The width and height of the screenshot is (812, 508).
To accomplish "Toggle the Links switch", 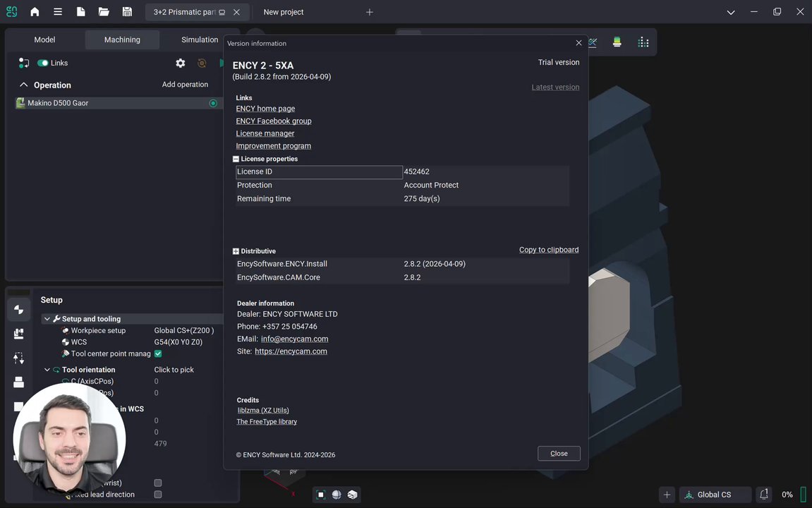I will [x=42, y=63].
